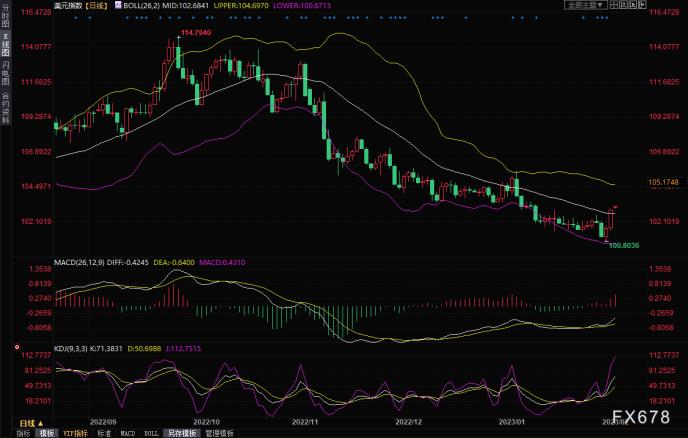Click 另存模板 to save the template

[180, 433]
